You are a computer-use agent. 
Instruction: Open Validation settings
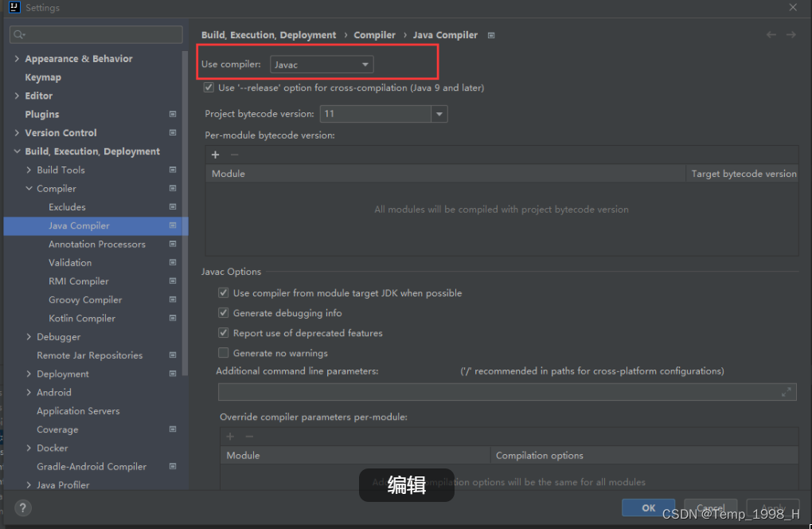70,263
